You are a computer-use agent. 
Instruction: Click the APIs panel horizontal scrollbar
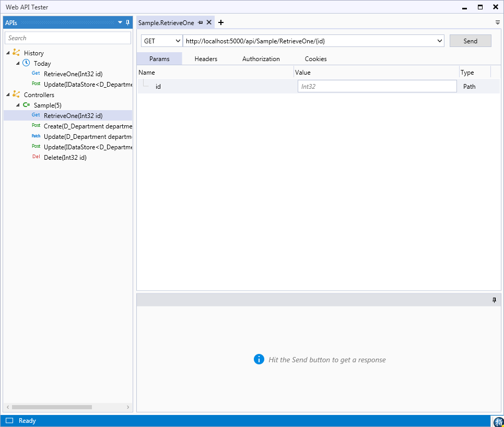[x=52, y=407]
